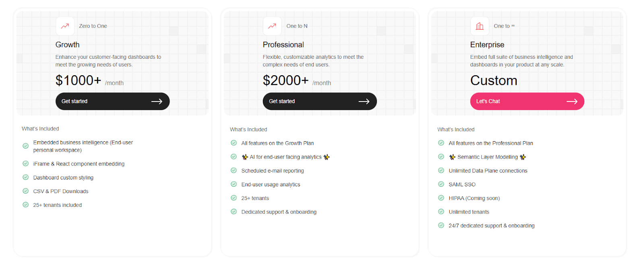
Task: Click the Zero to One label
Action: [93, 26]
